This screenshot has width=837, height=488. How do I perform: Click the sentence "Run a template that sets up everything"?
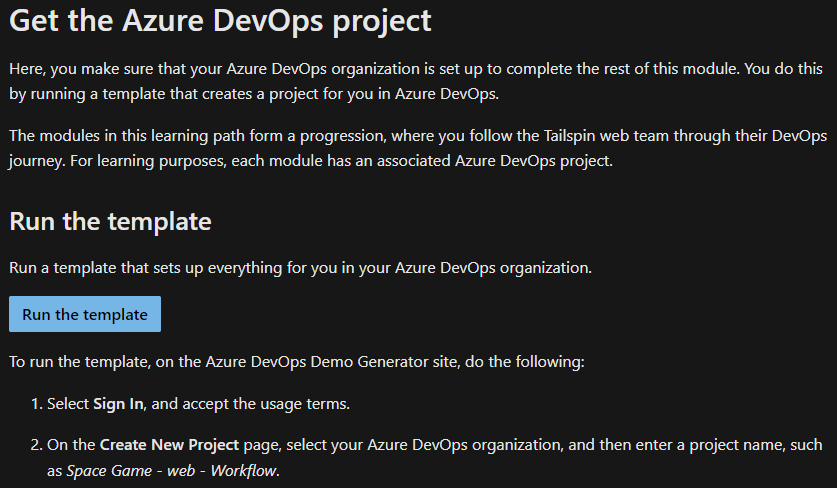coord(300,267)
